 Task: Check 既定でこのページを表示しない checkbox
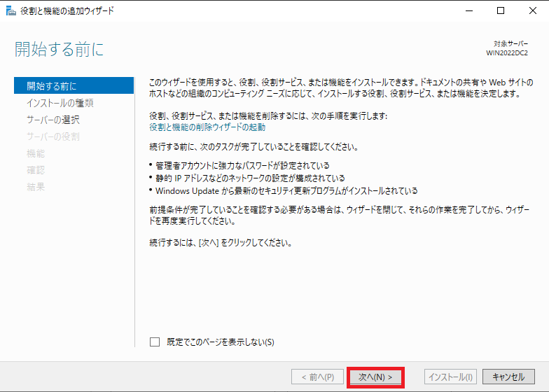[154, 342]
